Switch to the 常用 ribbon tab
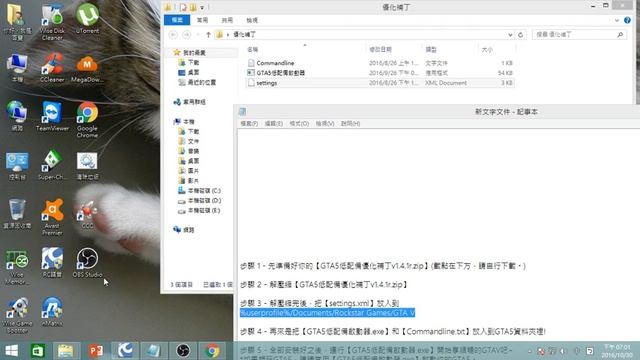 point(202,20)
